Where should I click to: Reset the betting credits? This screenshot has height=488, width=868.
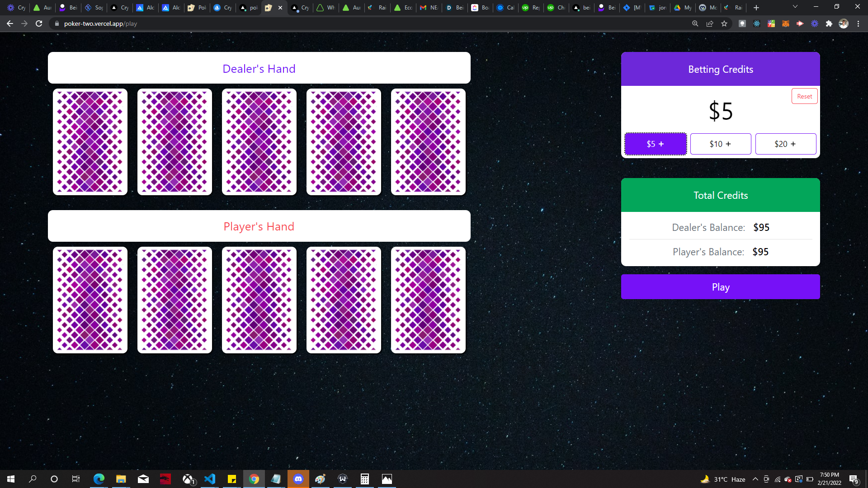[804, 96]
